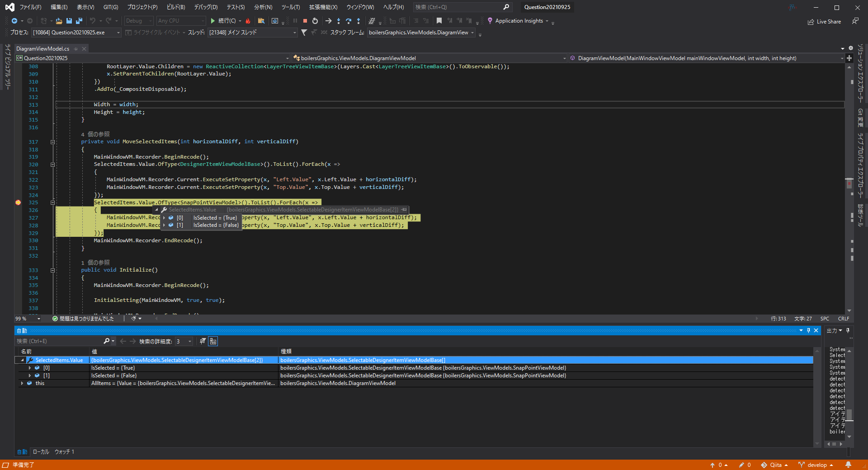Open the デバッグ(D) menu
Image resolution: width=868 pixels, height=470 pixels.
[206, 7]
